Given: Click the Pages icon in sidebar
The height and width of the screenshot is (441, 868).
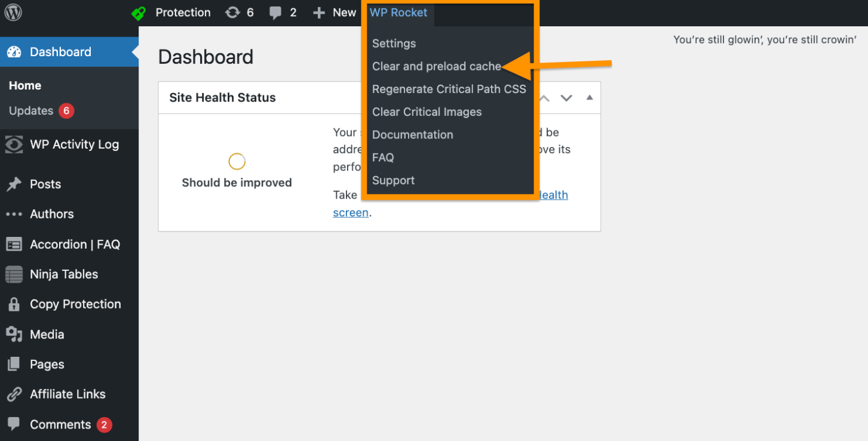Looking at the screenshot, I should [14, 364].
